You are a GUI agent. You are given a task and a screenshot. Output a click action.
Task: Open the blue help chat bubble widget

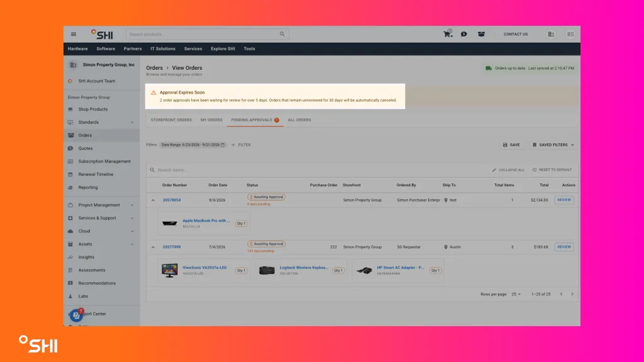coord(76,315)
